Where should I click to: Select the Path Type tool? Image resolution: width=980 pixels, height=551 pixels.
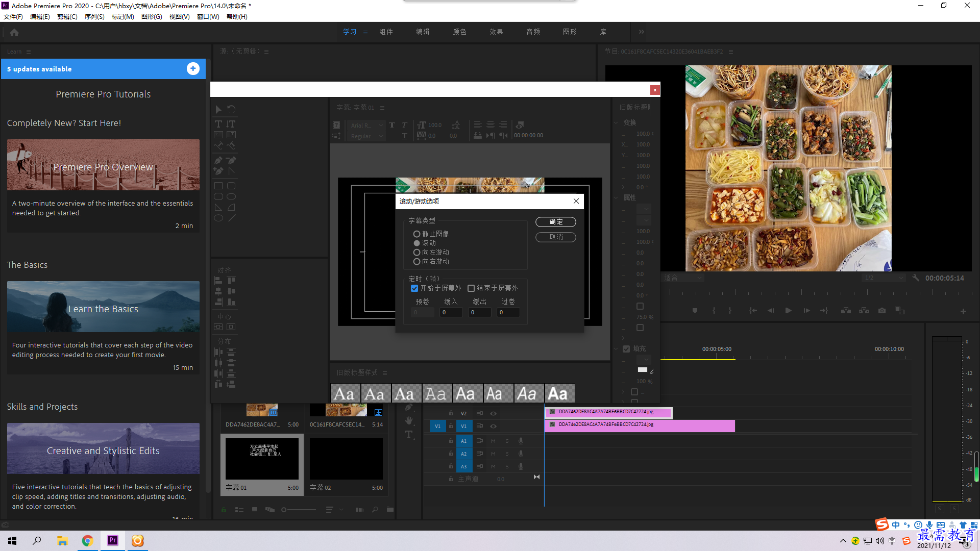tap(218, 145)
